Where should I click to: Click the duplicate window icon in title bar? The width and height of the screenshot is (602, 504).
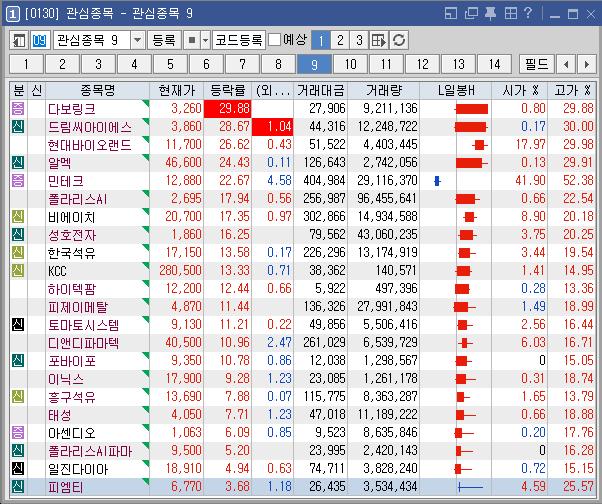[x=471, y=14]
